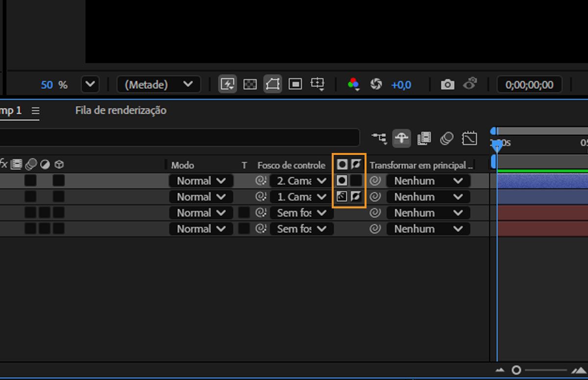Click the Modo column header
Viewport: 588px width, 380px height.
pos(182,165)
